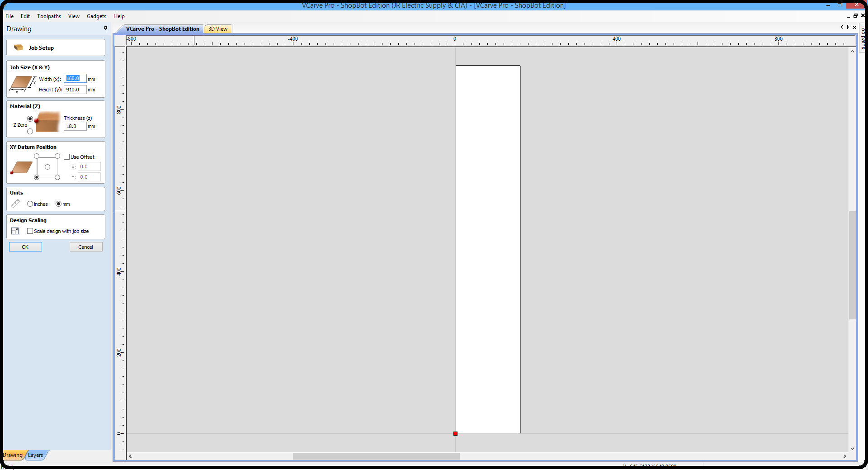Viewport: 868px width, 470px height.
Task: Select mm units
Action: (58, 204)
